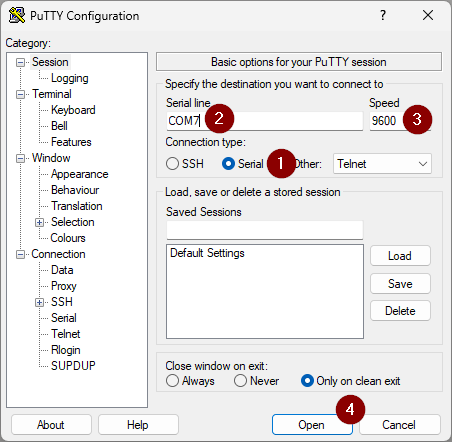Screen dimensions: 452x442
Task: Collapse the Window category node
Action: point(20,158)
